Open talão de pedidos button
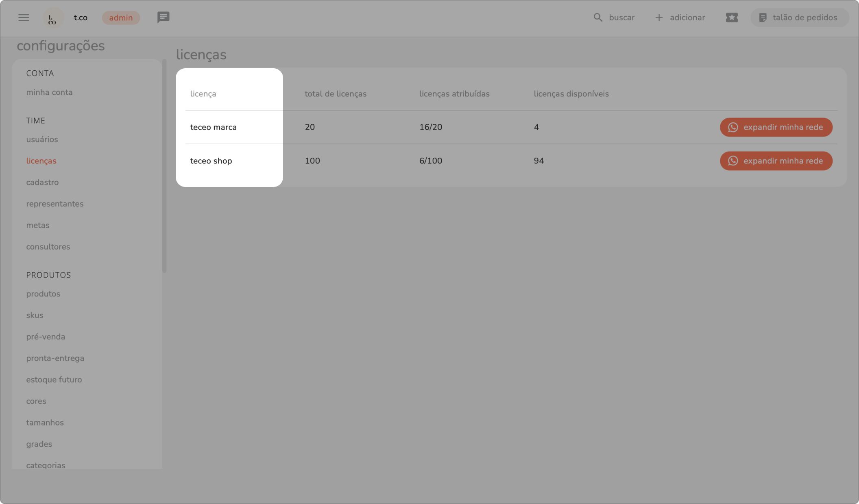Screen dimensions: 859x504 coord(799,17)
